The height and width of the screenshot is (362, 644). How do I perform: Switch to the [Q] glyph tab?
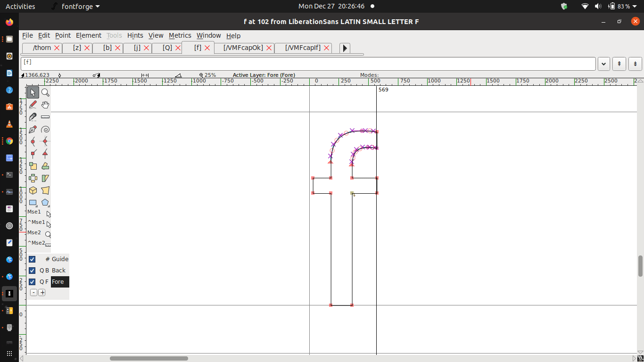click(x=167, y=48)
